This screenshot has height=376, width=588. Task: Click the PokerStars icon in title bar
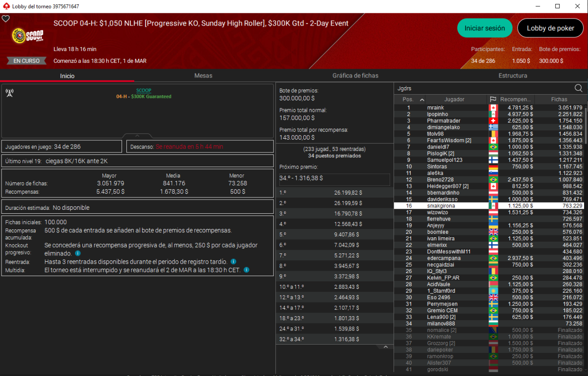click(5, 6)
